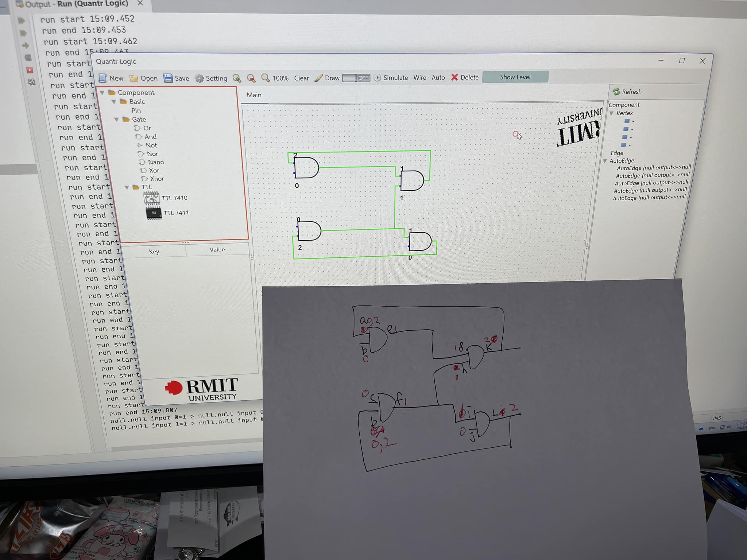Click the ENG language indicator in taskbar
This screenshot has height=560, width=747.
coord(712,428)
